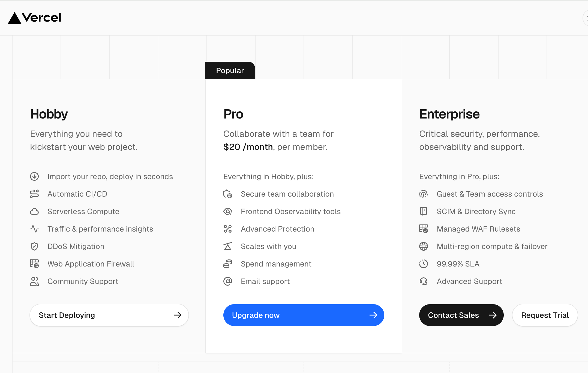Click the 'SCIM & Directory Sync' text
Screen dimensions: 588x373
pos(476,211)
